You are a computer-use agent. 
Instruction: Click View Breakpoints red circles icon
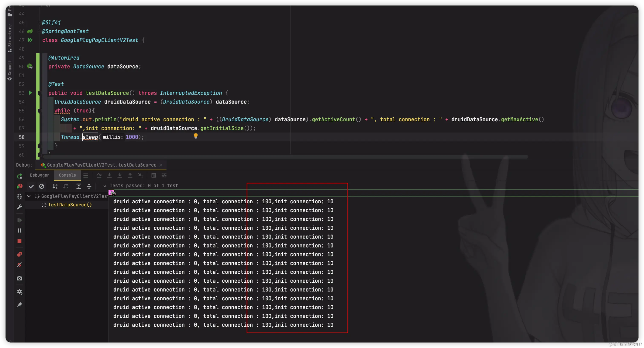click(20, 254)
